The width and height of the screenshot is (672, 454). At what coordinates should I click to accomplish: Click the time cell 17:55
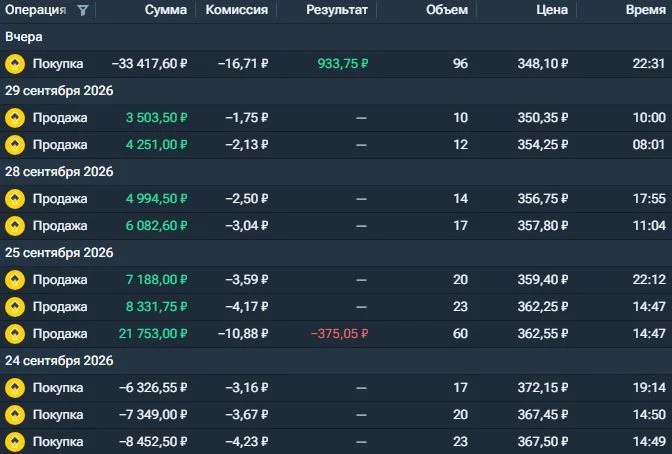[x=649, y=199]
